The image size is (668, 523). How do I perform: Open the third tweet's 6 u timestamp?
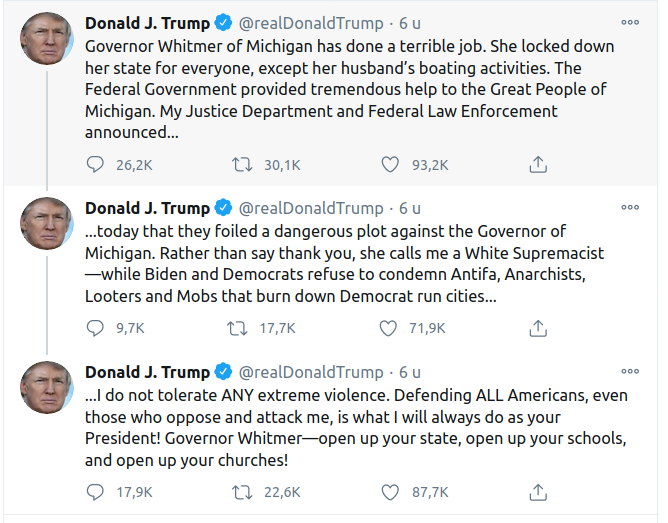[410, 372]
